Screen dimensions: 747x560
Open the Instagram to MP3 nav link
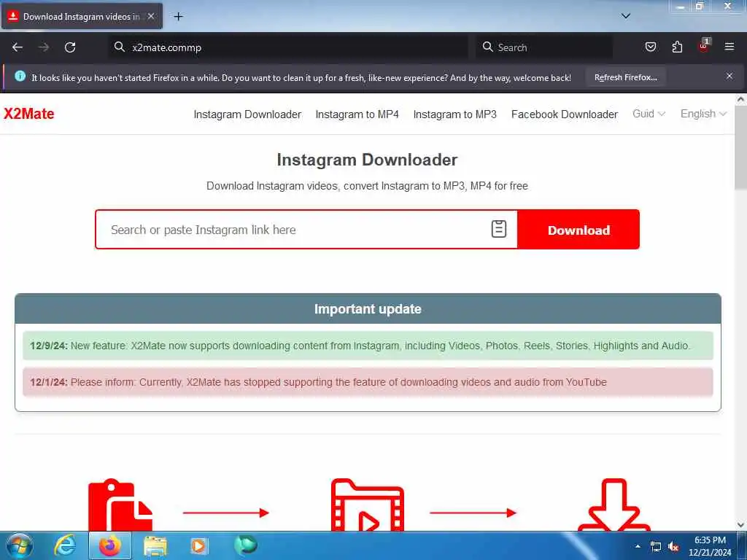pyautogui.click(x=455, y=114)
